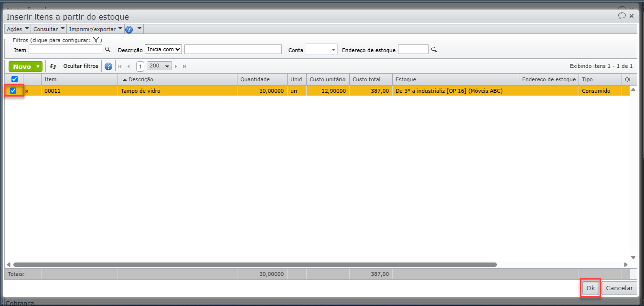Screen dimensions: 644x306
Task: Click the page number 1 box
Action: (140, 66)
